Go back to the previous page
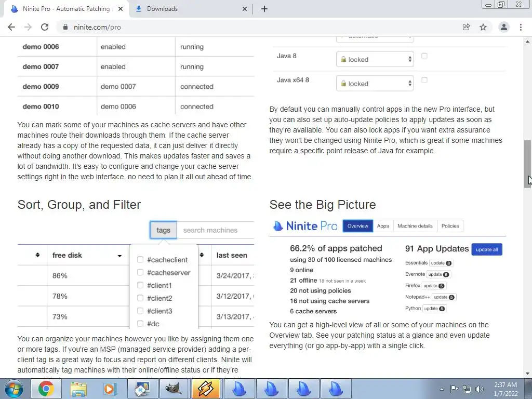The height and width of the screenshot is (399, 532). [11, 27]
